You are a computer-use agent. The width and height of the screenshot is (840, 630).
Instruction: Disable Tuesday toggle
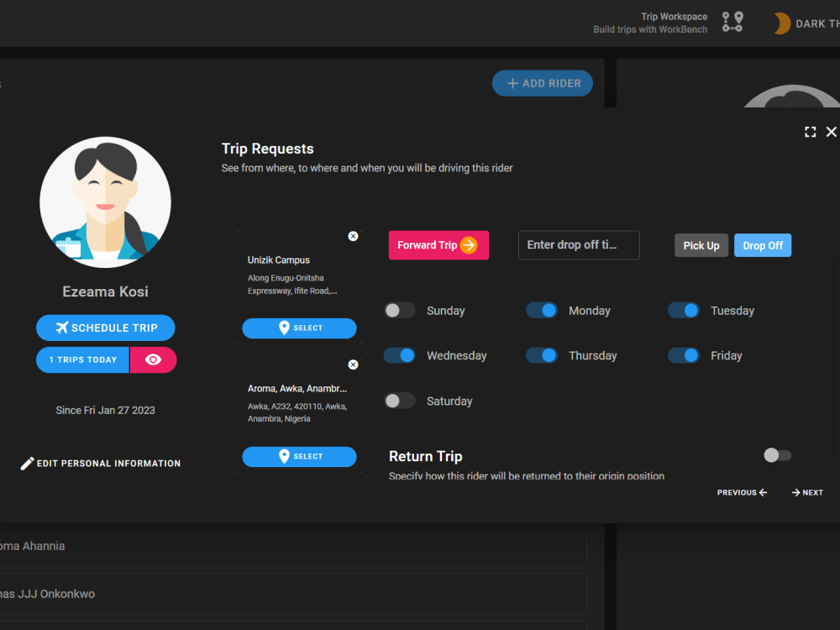point(684,311)
